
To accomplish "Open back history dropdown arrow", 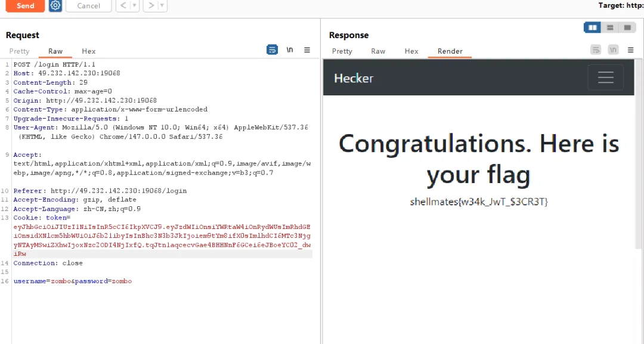I will [x=135, y=6].
